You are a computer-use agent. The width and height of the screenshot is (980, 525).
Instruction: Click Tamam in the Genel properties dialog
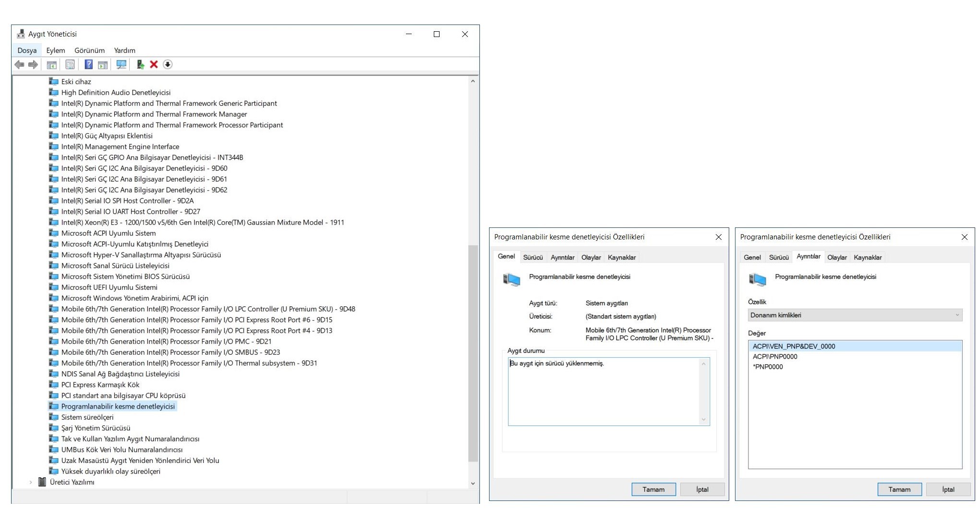(653, 489)
